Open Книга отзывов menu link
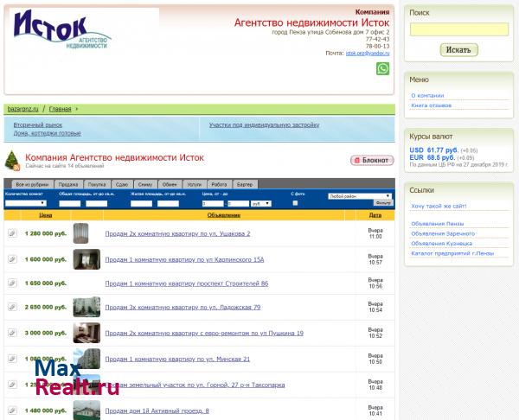The height and width of the screenshot is (420, 519). (x=431, y=105)
